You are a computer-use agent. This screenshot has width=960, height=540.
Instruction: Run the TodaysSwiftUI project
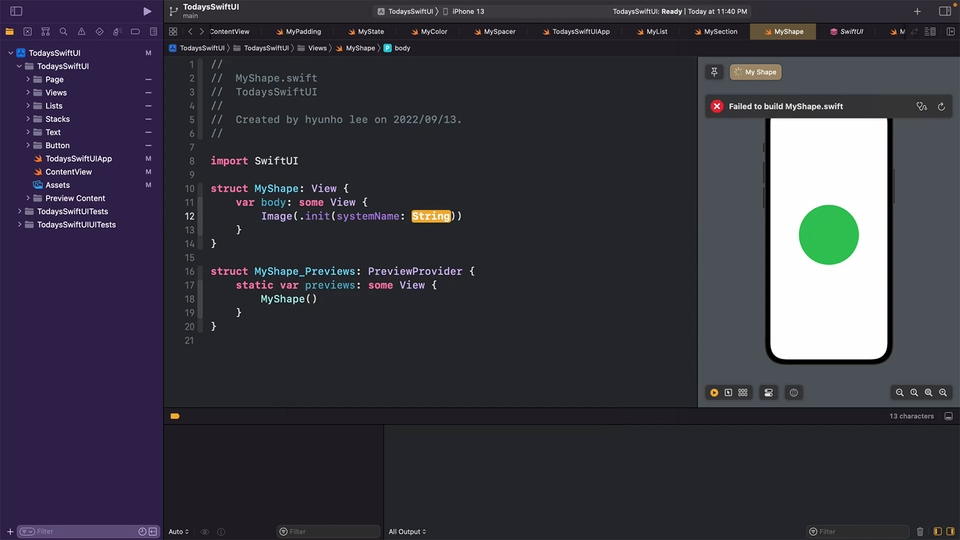point(147,11)
